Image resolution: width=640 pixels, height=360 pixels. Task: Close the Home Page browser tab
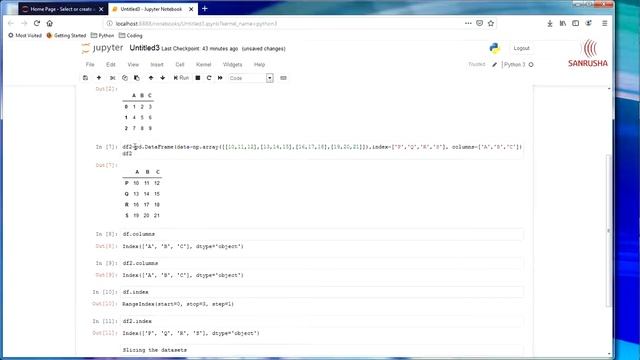(101, 9)
